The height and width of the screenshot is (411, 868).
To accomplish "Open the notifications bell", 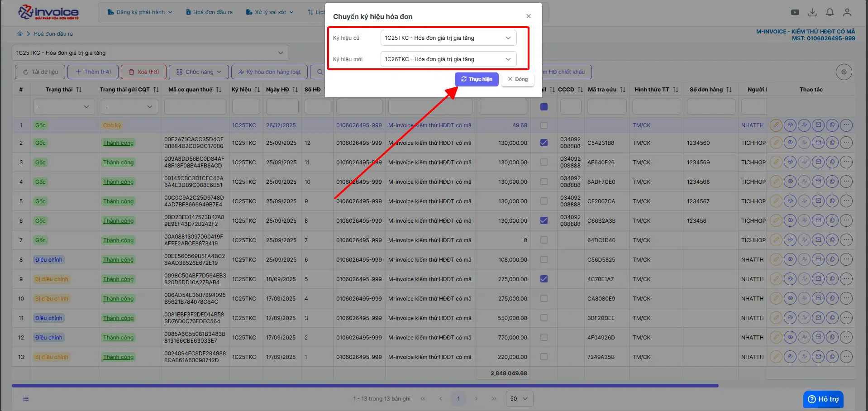I will click(x=830, y=13).
